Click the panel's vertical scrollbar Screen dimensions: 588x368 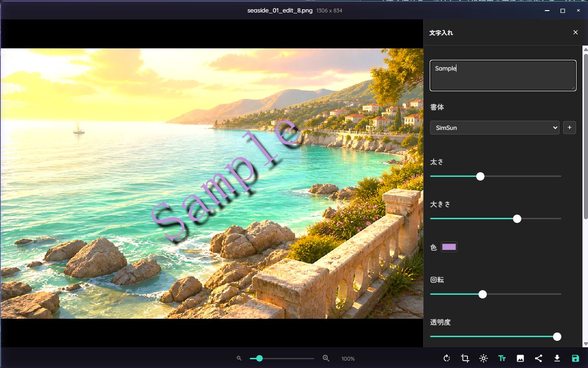click(x=586, y=136)
